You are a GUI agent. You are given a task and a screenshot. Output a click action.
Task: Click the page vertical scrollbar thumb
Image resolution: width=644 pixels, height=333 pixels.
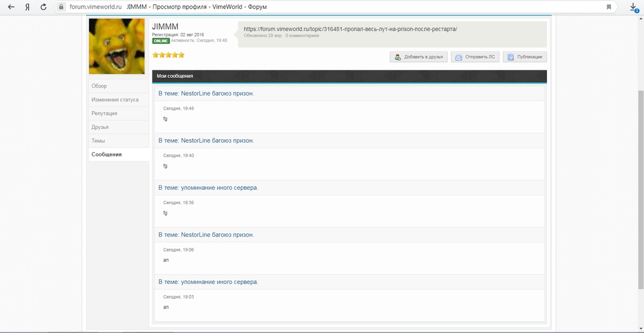640,190
